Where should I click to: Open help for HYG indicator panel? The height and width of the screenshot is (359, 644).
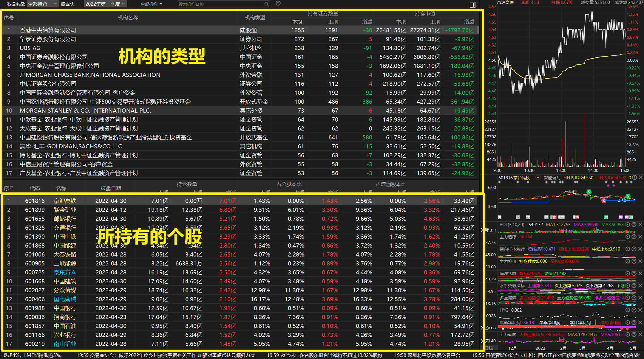coord(634,310)
